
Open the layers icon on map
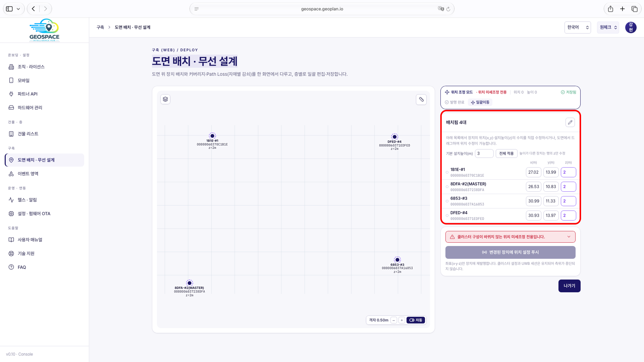click(x=165, y=99)
